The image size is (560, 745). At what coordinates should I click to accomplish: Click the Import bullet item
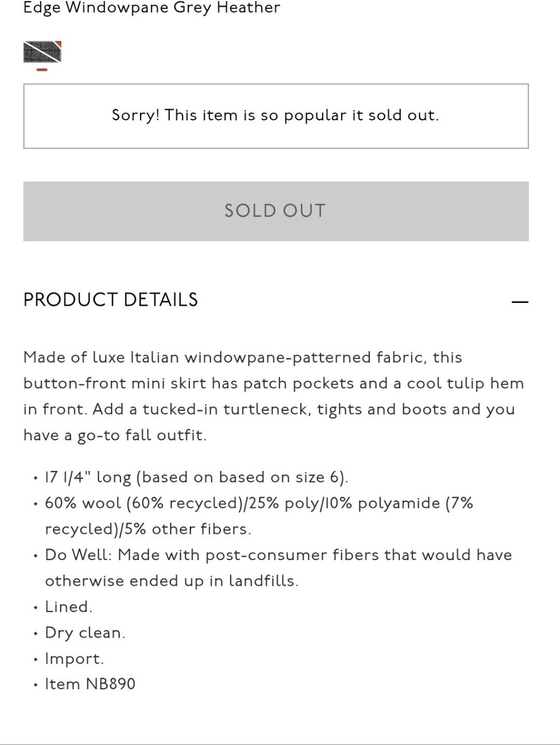pyautogui.click(x=74, y=659)
